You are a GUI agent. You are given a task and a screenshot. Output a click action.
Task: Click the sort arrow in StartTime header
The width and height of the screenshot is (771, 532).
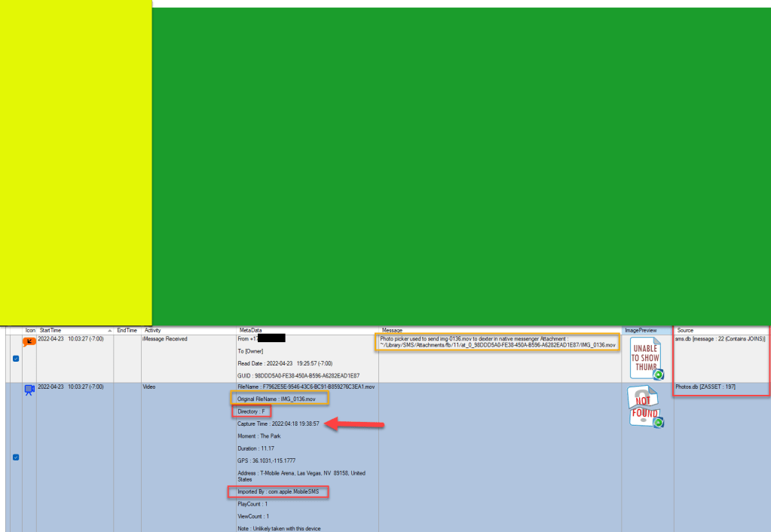[109, 330]
